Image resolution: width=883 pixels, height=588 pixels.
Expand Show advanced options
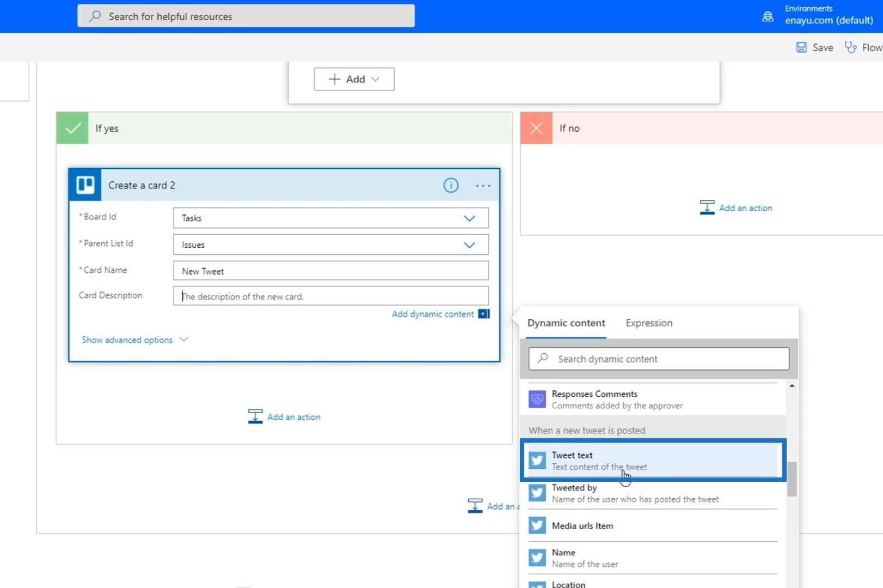(x=134, y=340)
